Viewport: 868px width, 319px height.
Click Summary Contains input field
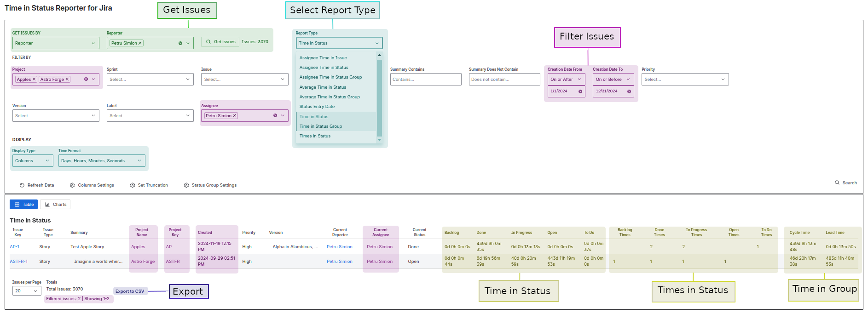(x=426, y=80)
